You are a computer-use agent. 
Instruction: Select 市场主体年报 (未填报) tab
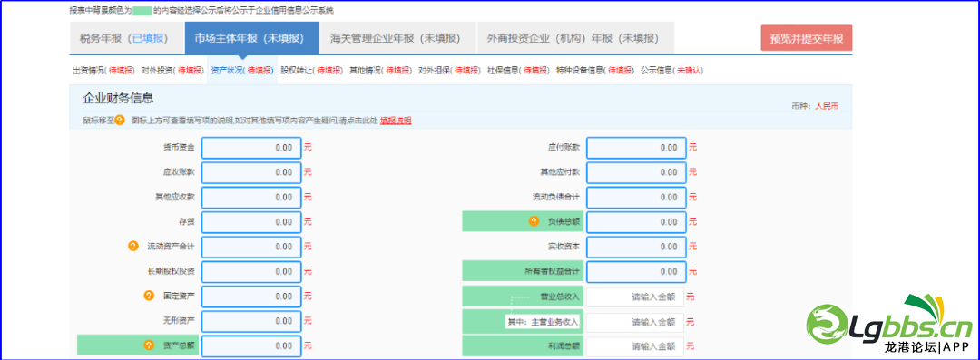pyautogui.click(x=252, y=38)
